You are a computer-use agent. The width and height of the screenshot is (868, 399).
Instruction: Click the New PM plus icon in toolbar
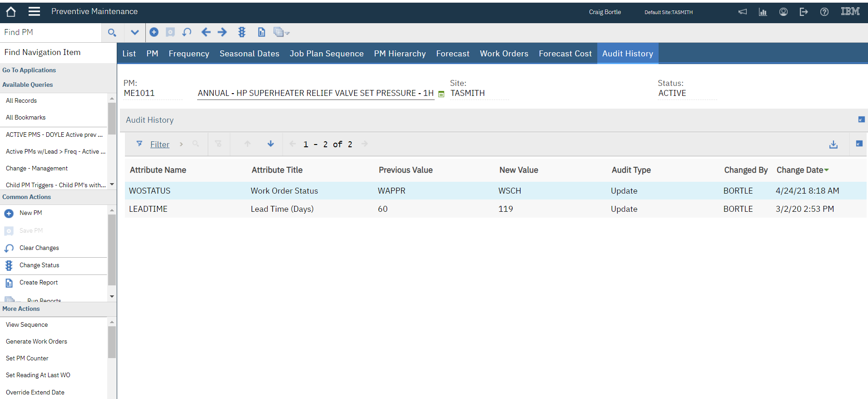click(154, 32)
